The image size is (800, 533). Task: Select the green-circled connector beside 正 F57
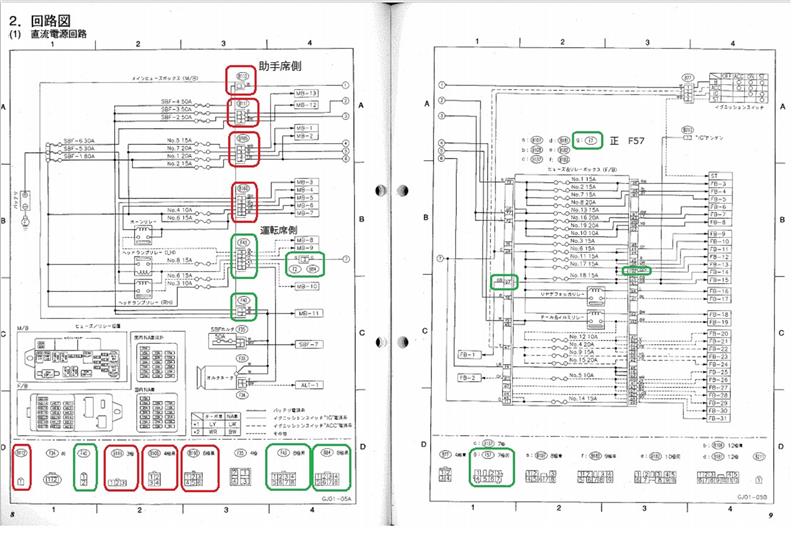tap(591, 141)
